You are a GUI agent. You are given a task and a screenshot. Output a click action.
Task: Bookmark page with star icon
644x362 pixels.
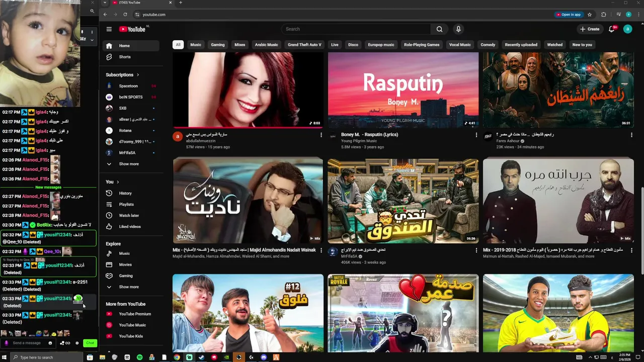click(590, 15)
